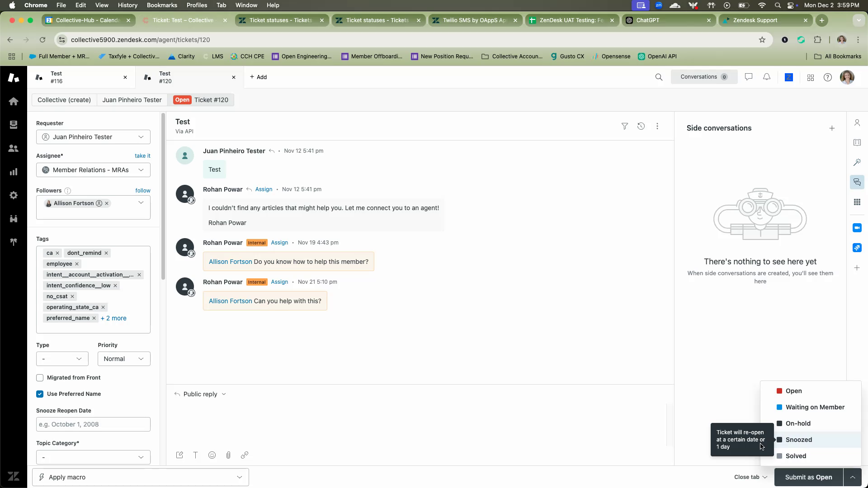This screenshot has width=868, height=488.
Task: Open the emoji picker icon
Action: [x=212, y=455]
